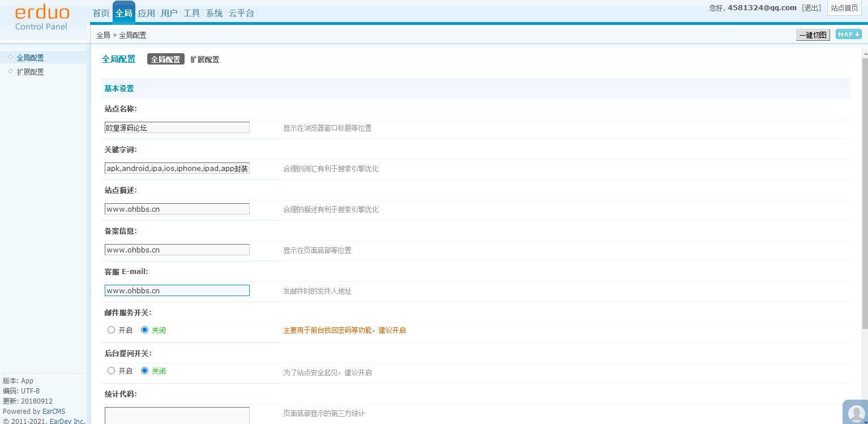Turn on 后台提问开关 via 开启 radio

point(111,371)
